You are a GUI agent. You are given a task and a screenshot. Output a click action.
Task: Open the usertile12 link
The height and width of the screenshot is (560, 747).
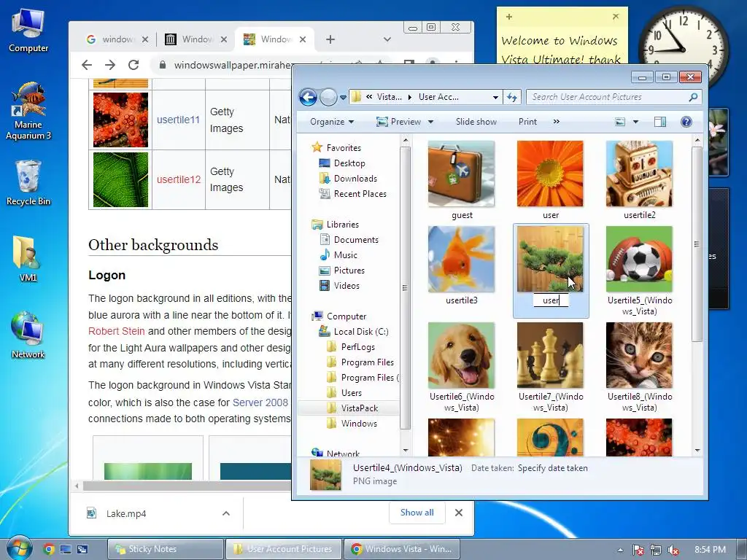click(179, 179)
